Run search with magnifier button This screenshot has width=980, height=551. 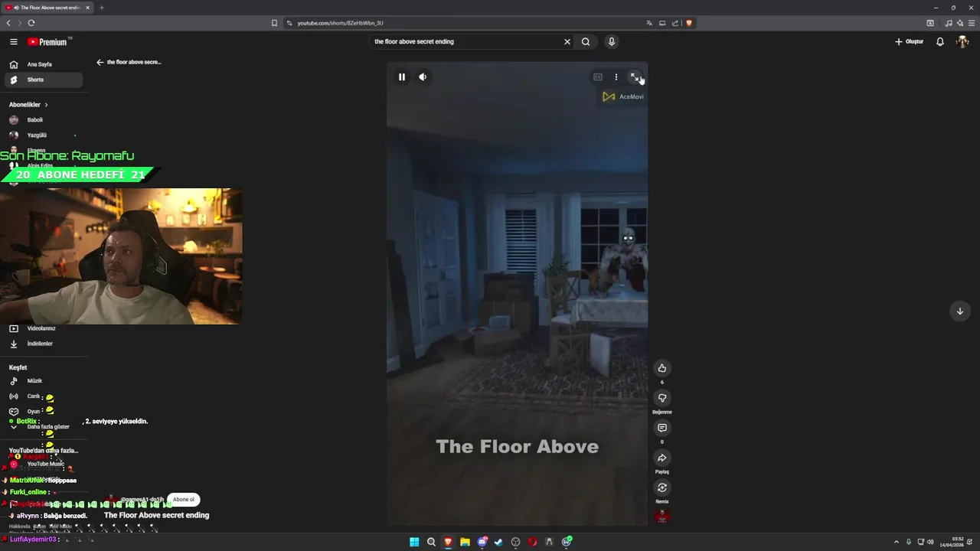pyautogui.click(x=586, y=42)
